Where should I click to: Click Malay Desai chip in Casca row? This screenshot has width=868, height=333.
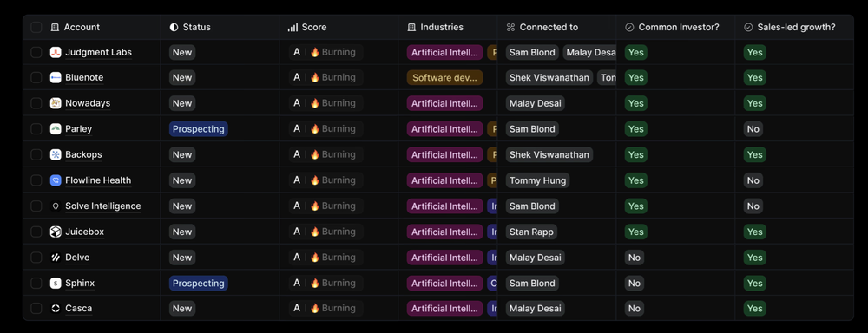[x=536, y=309]
